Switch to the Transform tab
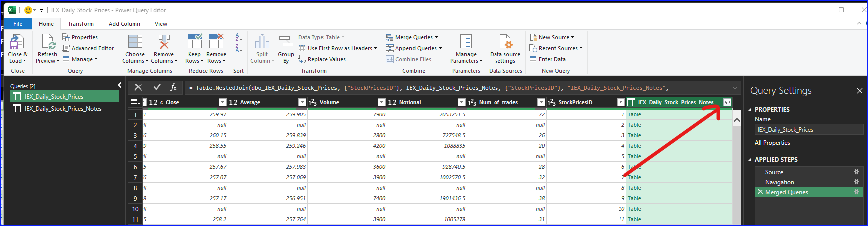Screen dimensions: 868x226 coord(81,24)
